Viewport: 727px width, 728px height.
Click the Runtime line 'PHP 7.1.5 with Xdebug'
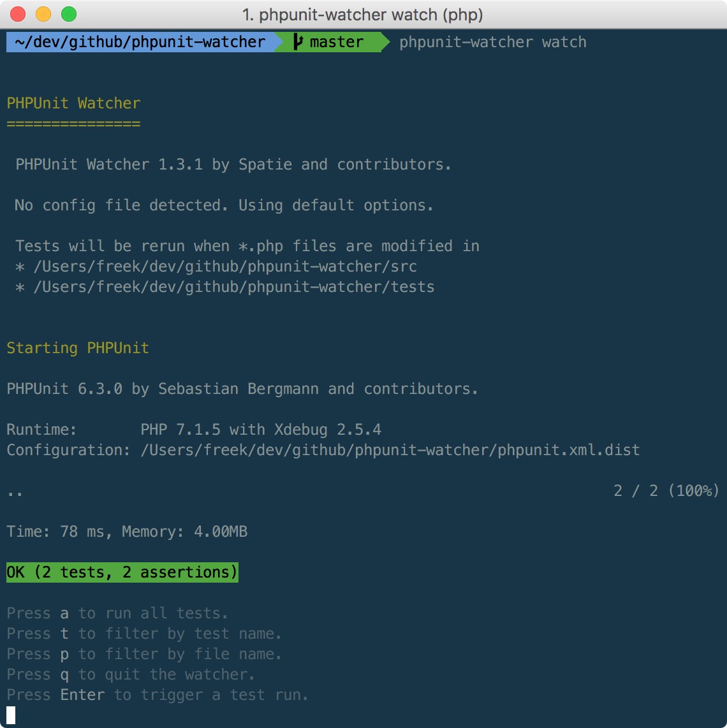click(194, 430)
